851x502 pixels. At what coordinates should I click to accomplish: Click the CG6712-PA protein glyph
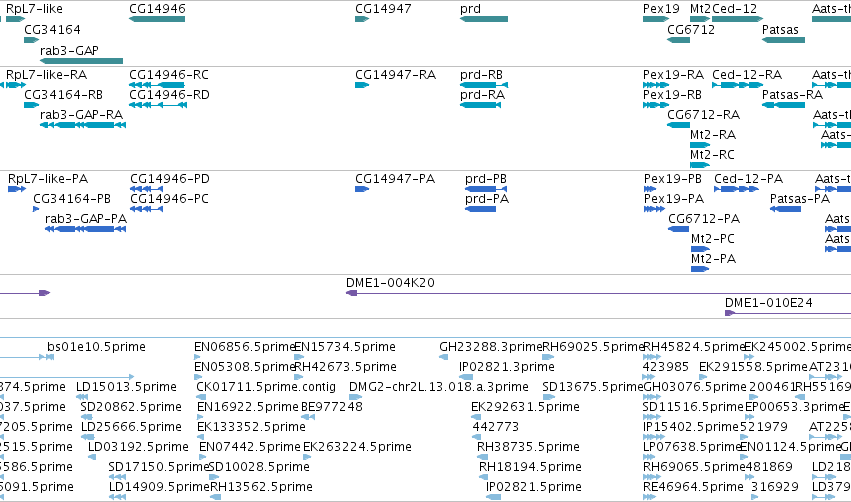coord(679,229)
